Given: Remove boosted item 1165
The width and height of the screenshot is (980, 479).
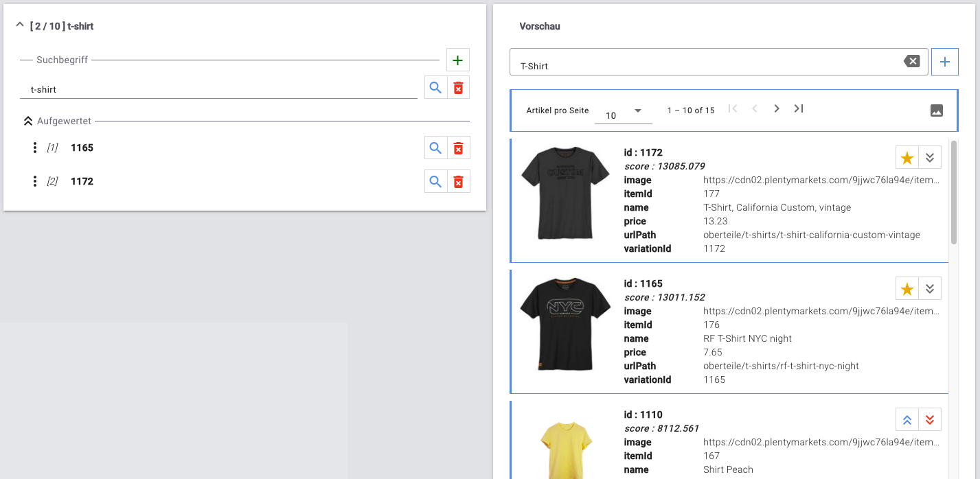Looking at the screenshot, I should 459,148.
